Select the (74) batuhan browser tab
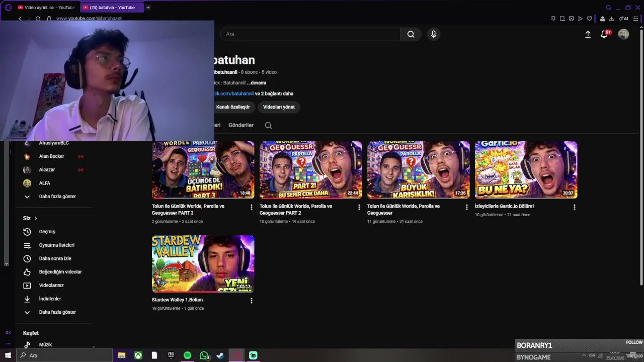The height and width of the screenshot is (362, 644). tap(111, 8)
